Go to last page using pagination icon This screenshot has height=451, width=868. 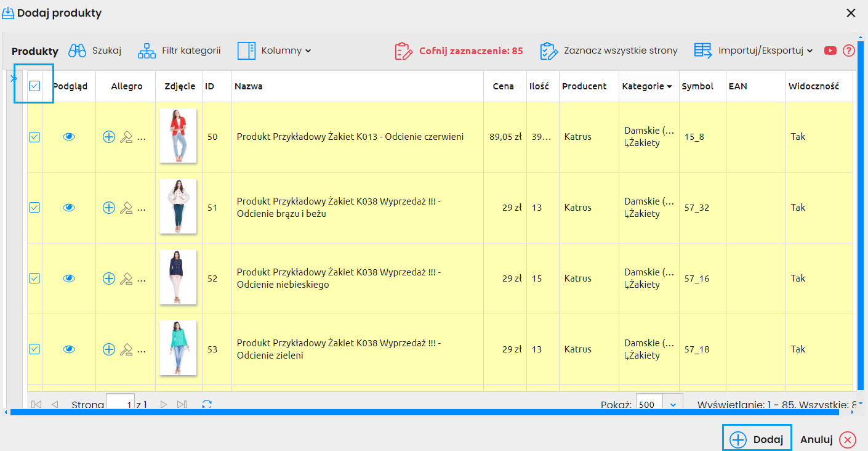tap(182, 404)
